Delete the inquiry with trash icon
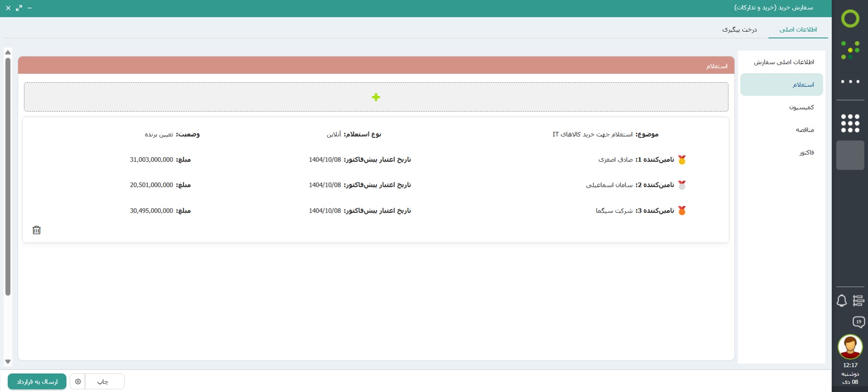 (37, 230)
